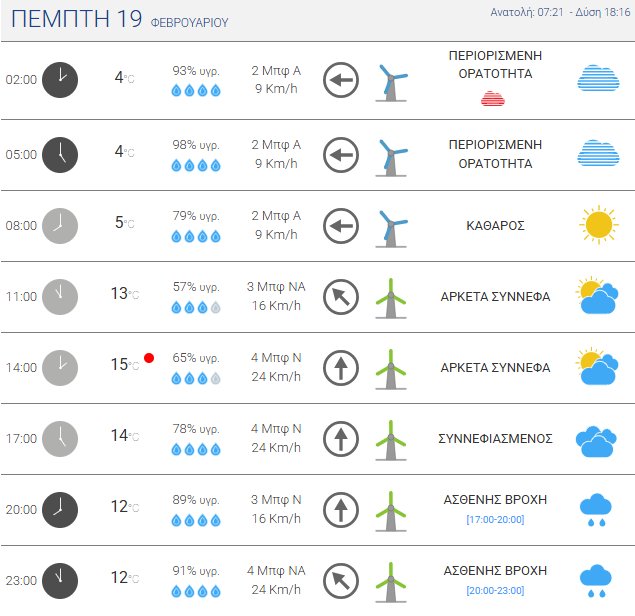Click the overcast clouds icon at 17:00
Viewport: 635px width, 616px height.
tap(598, 438)
